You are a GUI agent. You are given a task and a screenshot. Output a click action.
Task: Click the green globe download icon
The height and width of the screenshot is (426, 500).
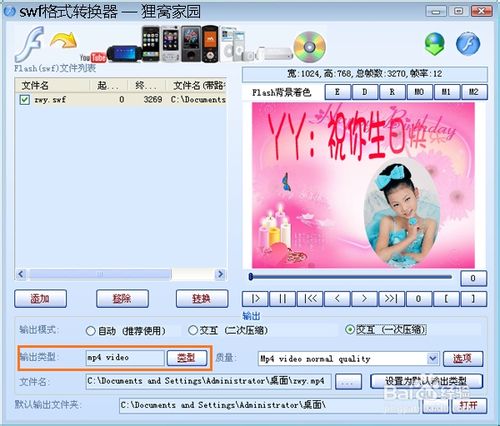tap(435, 44)
